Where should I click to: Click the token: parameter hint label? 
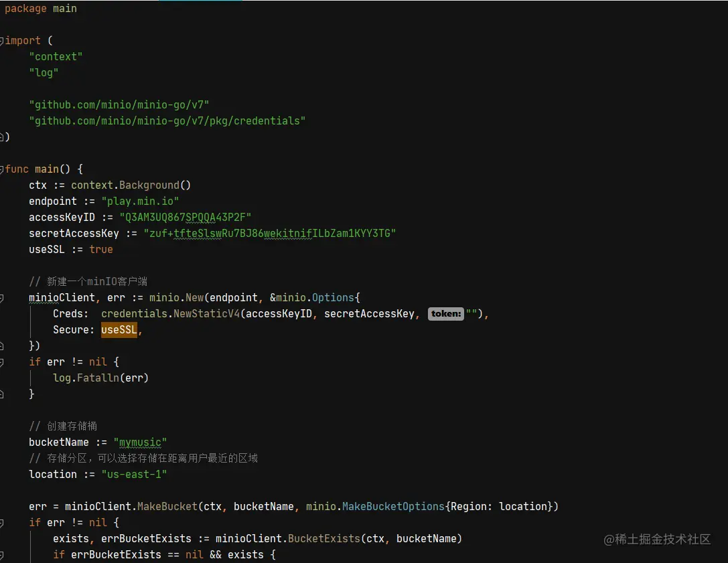click(x=446, y=314)
